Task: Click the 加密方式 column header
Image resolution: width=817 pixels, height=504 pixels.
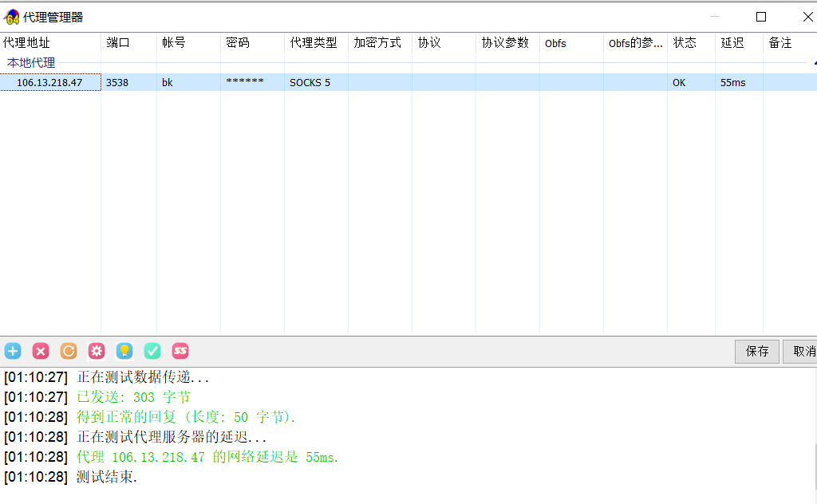Action: pyautogui.click(x=381, y=43)
